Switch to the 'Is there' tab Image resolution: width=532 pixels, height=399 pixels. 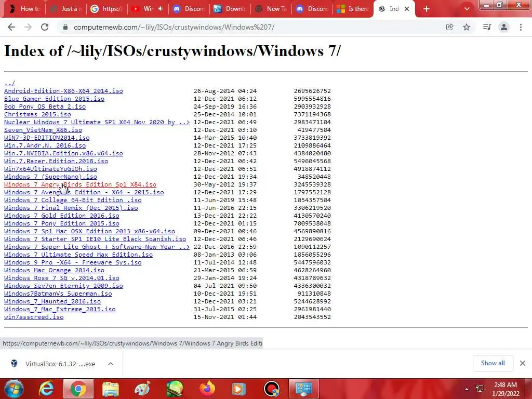[353, 9]
